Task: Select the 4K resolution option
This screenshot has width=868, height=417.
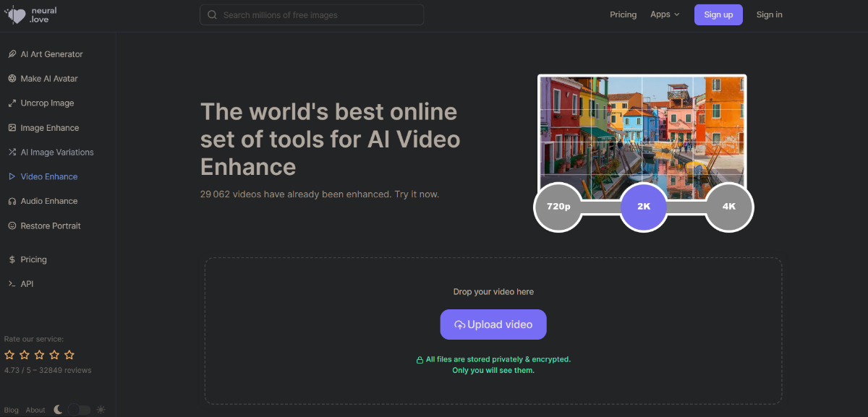Action: 728,207
